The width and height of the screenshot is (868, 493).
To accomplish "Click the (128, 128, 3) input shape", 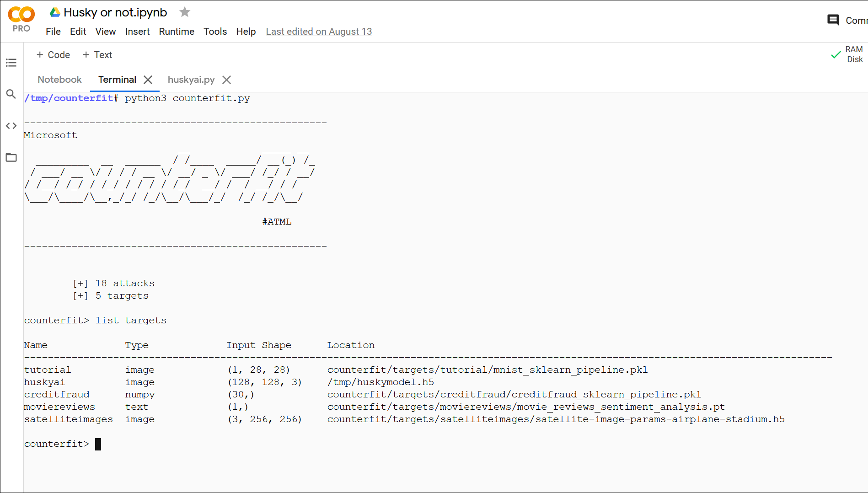I will tap(265, 382).
